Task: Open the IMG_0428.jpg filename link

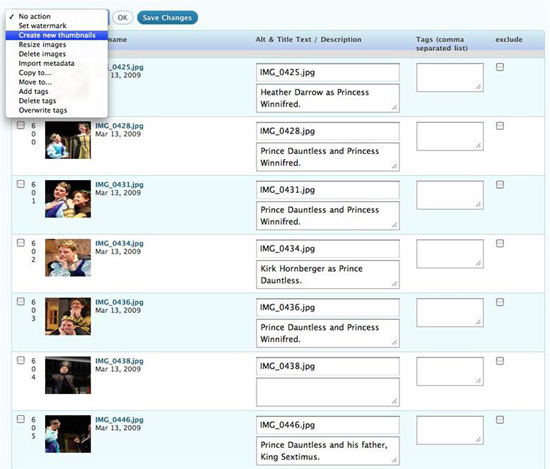Action: coord(119,126)
